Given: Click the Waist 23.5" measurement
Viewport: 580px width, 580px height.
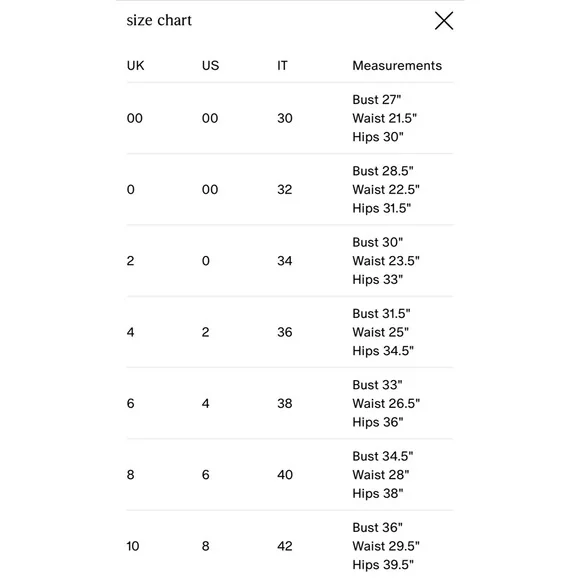Looking at the screenshot, I should [x=386, y=261].
